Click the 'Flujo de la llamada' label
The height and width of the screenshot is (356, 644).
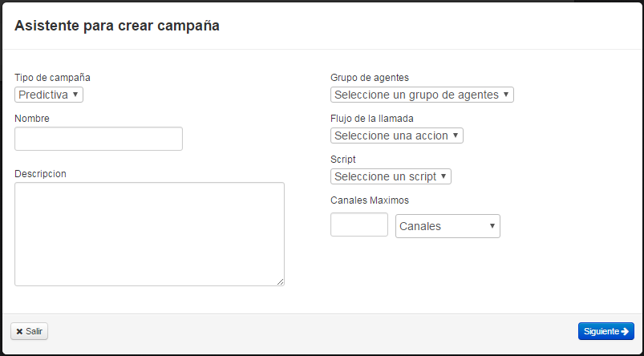pyautogui.click(x=372, y=119)
